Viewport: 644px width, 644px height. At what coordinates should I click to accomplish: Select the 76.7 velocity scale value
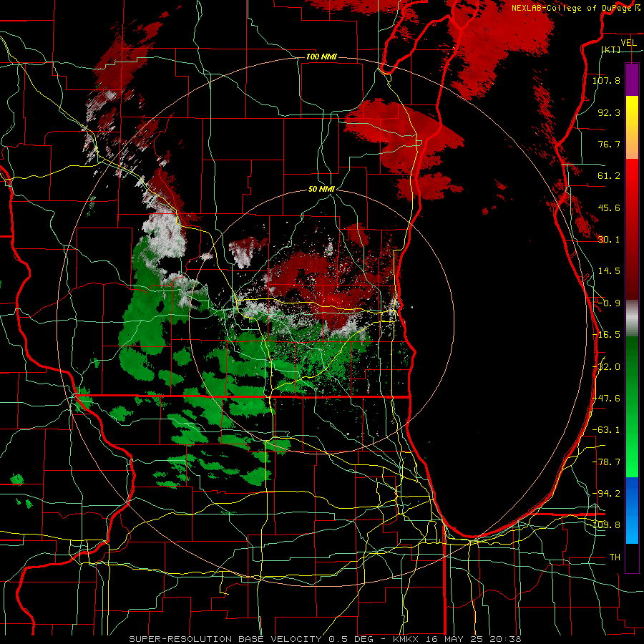point(609,144)
